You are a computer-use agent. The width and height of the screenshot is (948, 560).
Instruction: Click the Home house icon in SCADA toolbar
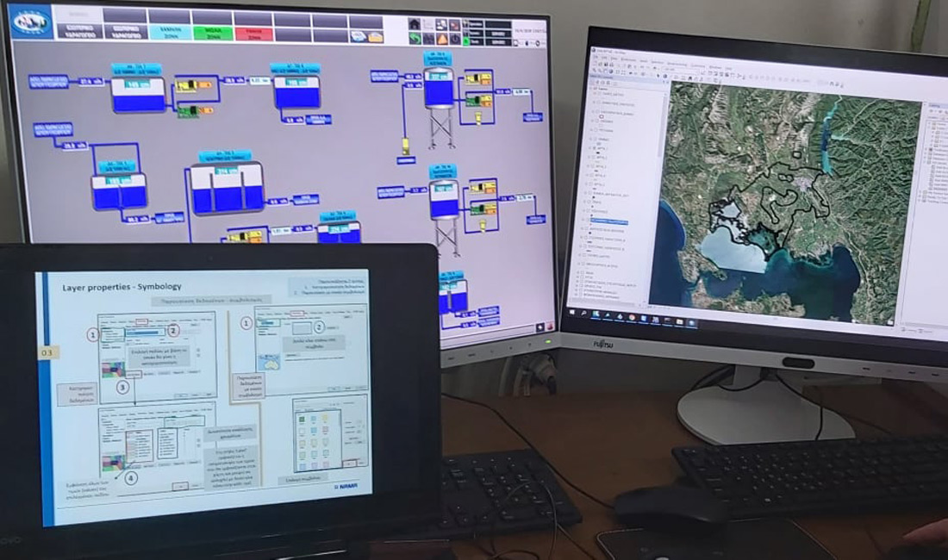(415, 24)
